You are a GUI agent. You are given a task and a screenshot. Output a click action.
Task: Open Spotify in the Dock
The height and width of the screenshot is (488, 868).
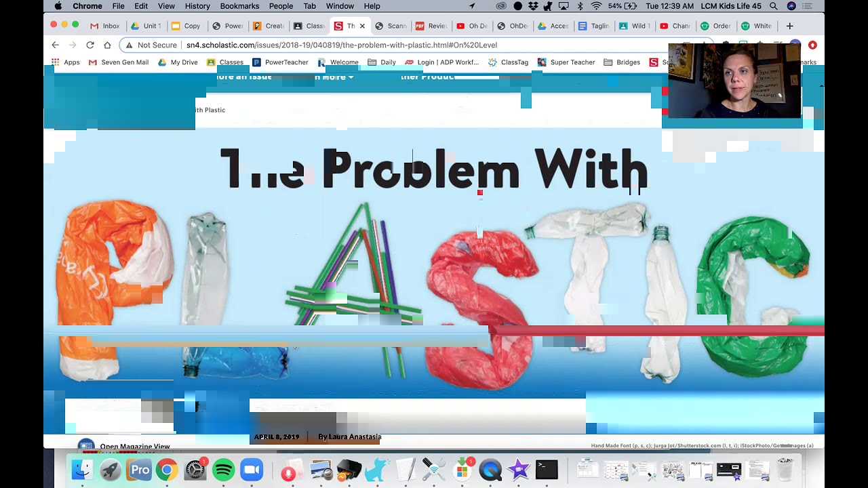tap(223, 470)
